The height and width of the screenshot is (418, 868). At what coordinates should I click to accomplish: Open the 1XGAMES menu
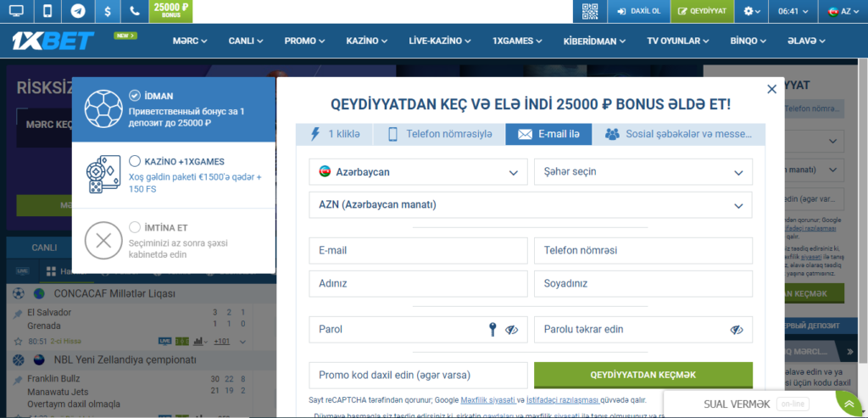pyautogui.click(x=518, y=41)
